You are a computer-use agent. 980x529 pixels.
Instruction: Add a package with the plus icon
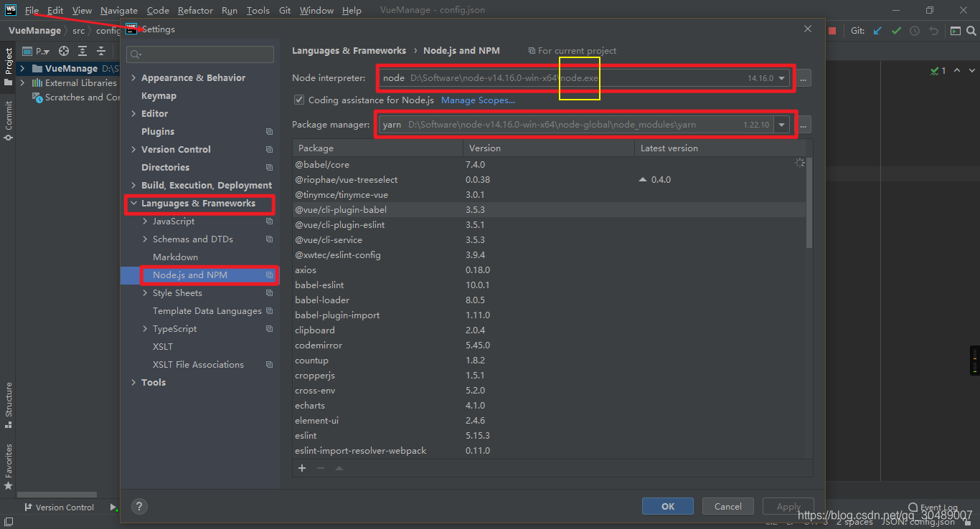coord(302,468)
